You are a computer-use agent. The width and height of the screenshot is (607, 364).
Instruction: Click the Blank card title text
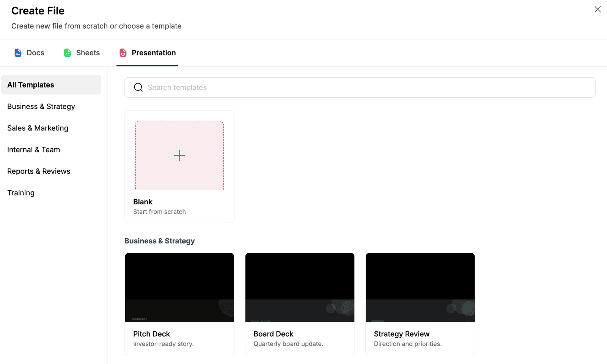pos(143,202)
